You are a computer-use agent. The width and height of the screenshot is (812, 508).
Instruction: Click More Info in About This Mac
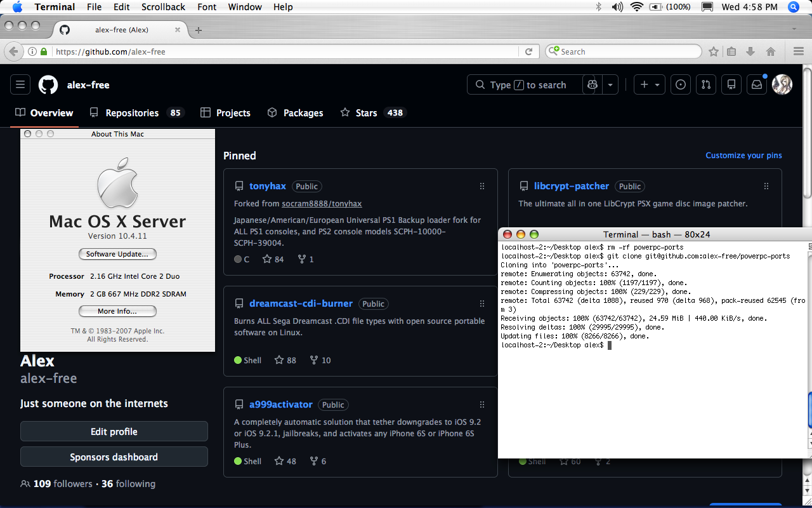(117, 311)
